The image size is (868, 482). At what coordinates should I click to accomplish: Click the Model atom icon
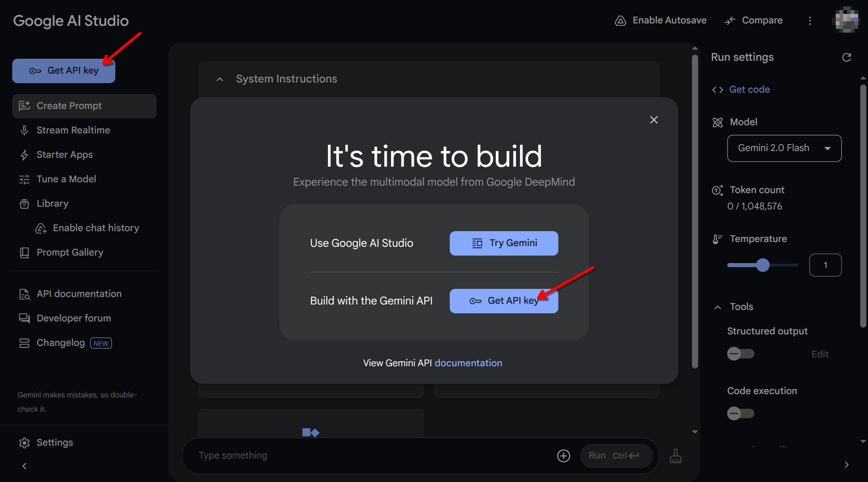pos(718,123)
